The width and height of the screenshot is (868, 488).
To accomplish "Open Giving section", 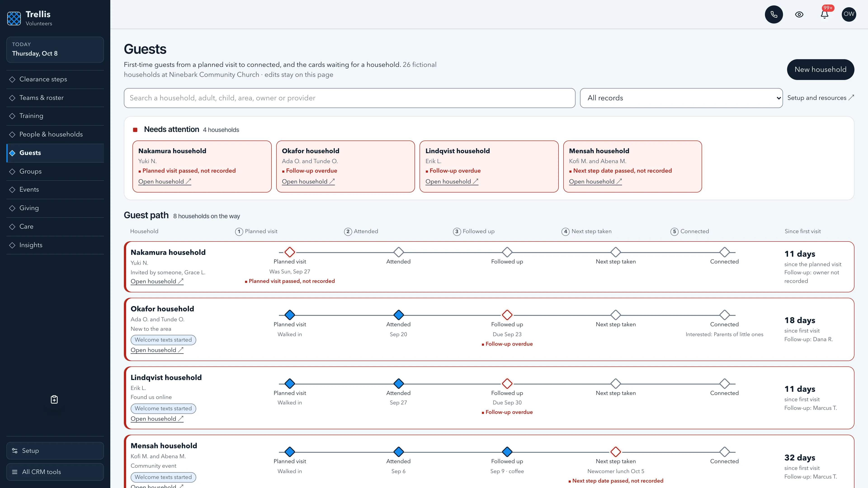I will point(55,208).
